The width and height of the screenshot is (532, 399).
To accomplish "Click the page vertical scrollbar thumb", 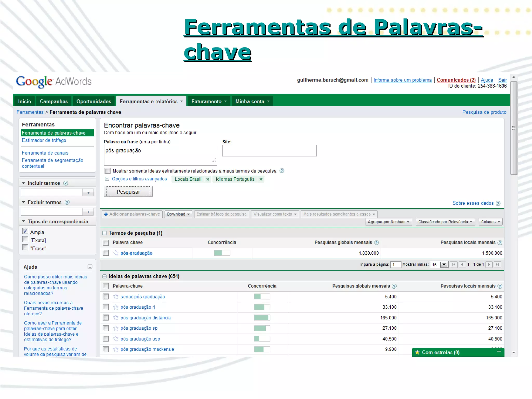I will click(x=514, y=128).
